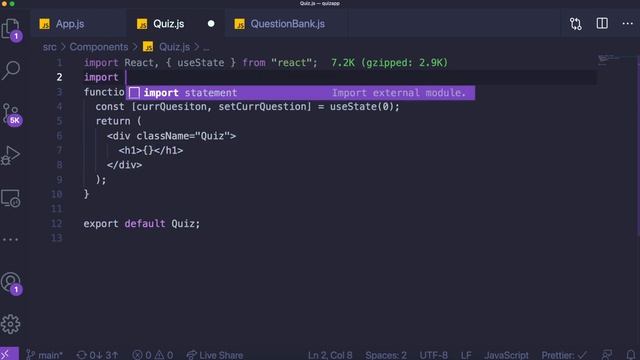Click Prettier status bar item
Image resolution: width=640 pixels, height=360 pixels.
click(x=564, y=355)
